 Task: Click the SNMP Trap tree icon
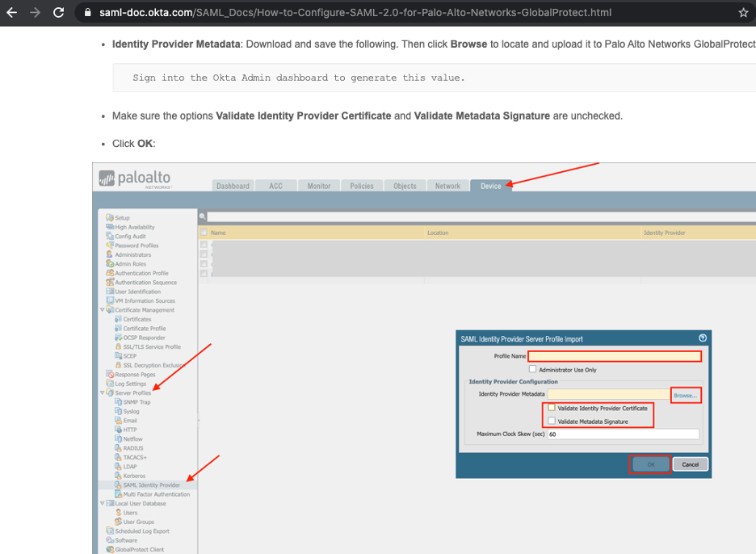pyautogui.click(x=118, y=401)
